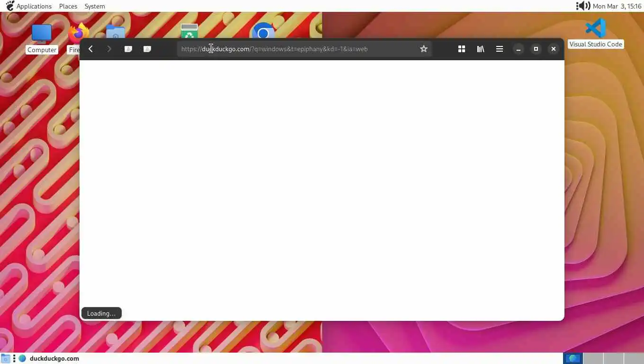Select the Computer desktop icon
Screen dimensions: 644x364
[x=42, y=38]
